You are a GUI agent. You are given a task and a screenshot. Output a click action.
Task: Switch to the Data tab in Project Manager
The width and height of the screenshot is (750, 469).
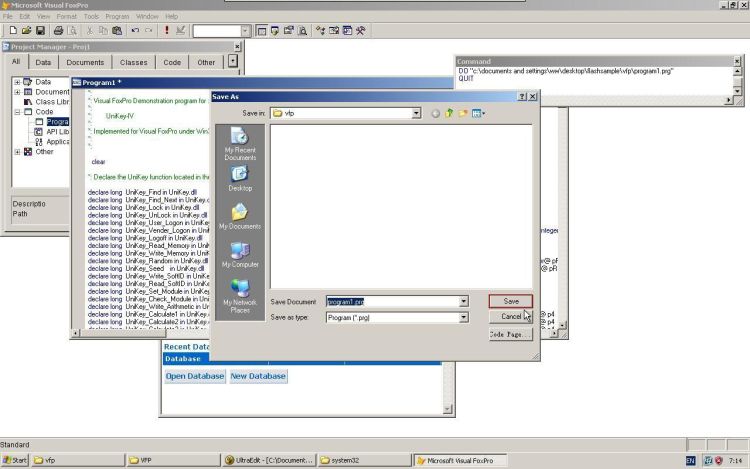pos(43,62)
